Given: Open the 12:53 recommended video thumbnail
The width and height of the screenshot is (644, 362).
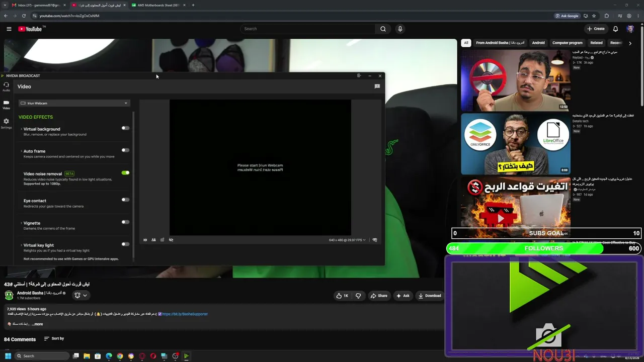Looking at the screenshot, I should click(x=516, y=80).
